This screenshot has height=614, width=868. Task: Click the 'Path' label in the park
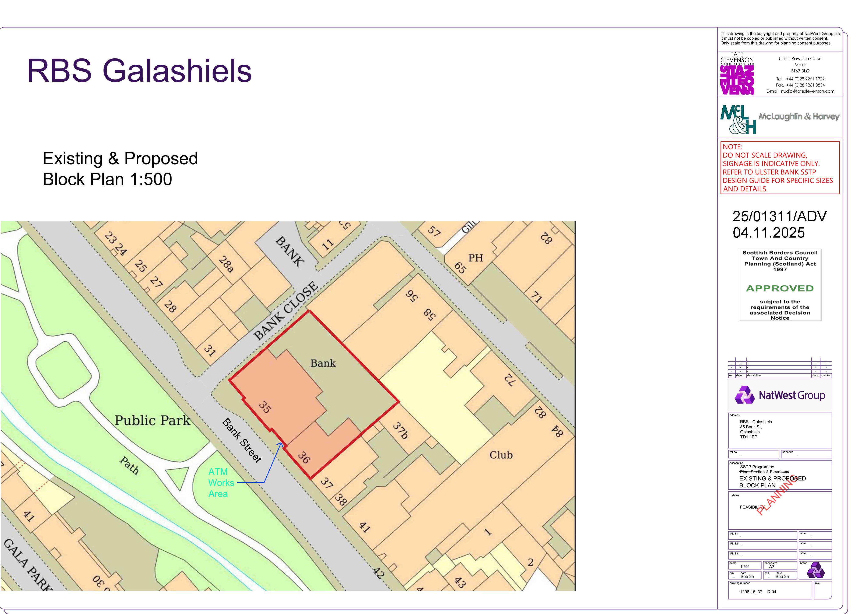[x=129, y=465]
